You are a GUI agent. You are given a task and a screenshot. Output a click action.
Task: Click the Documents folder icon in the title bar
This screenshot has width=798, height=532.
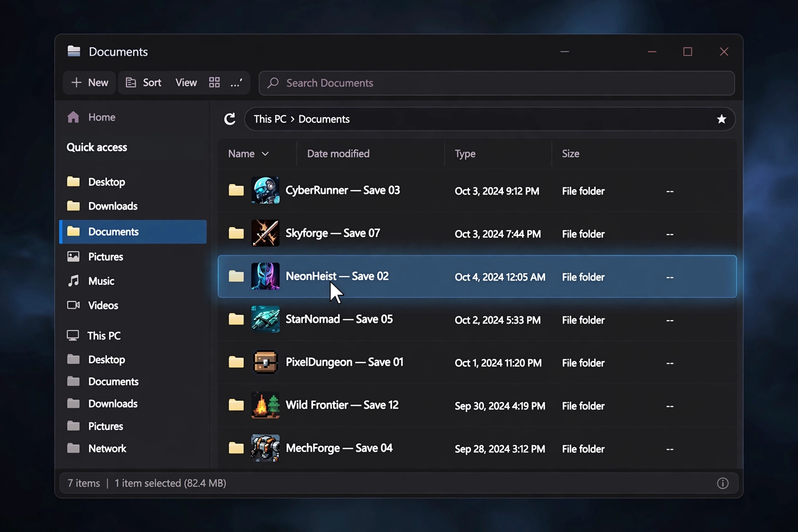(74, 51)
